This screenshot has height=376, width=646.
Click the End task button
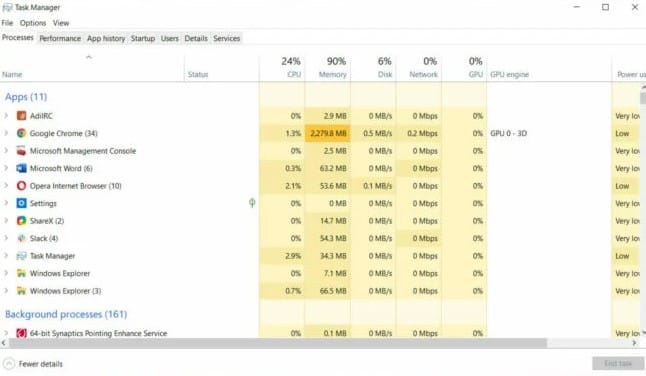[618, 364]
